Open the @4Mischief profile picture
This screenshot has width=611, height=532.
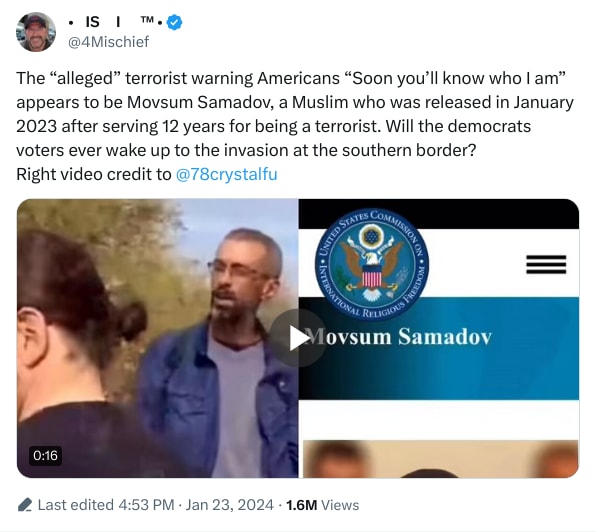pyautogui.click(x=36, y=32)
